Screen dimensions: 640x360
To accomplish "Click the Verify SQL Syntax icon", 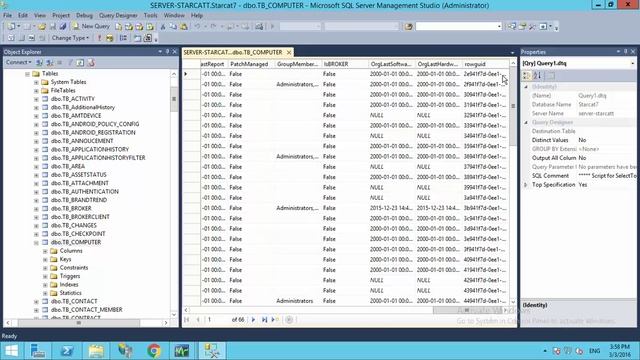I will 110,38.
